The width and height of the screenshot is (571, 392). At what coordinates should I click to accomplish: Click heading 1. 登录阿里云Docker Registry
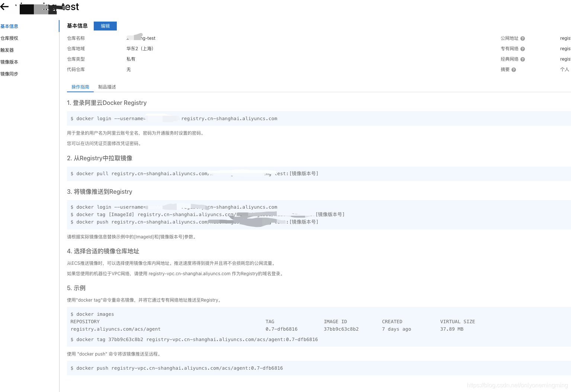pyautogui.click(x=107, y=103)
